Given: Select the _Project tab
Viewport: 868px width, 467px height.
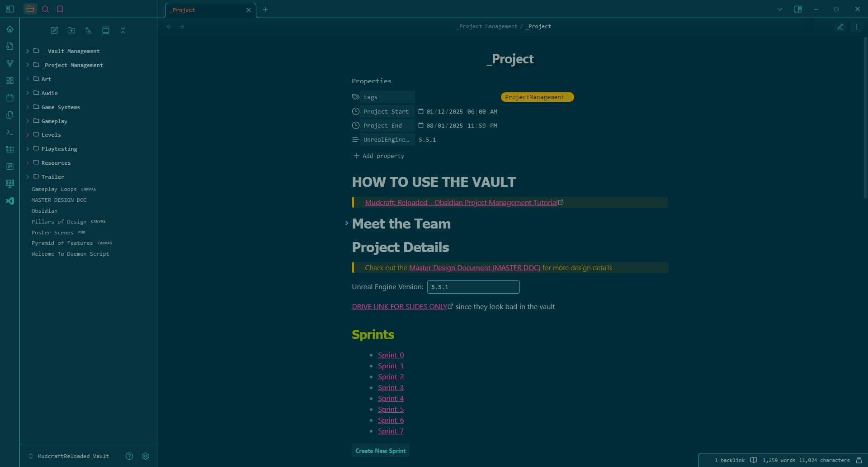Looking at the screenshot, I should point(206,10).
